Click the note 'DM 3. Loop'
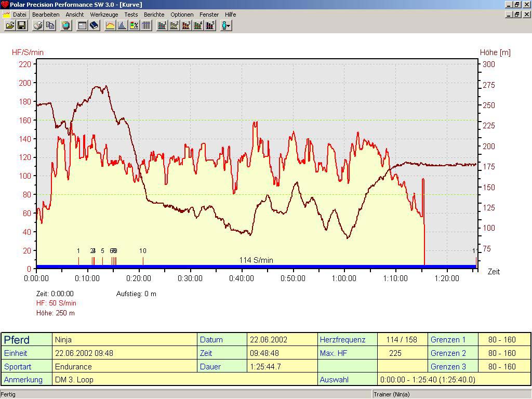 (74, 380)
